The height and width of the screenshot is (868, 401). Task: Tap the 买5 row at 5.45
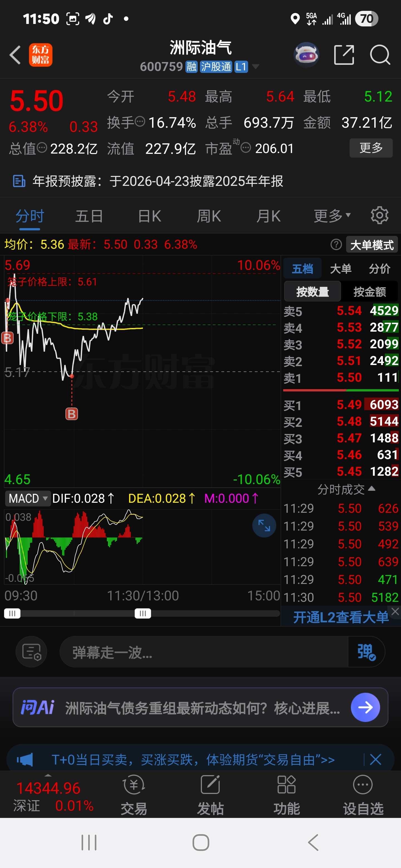(x=341, y=472)
